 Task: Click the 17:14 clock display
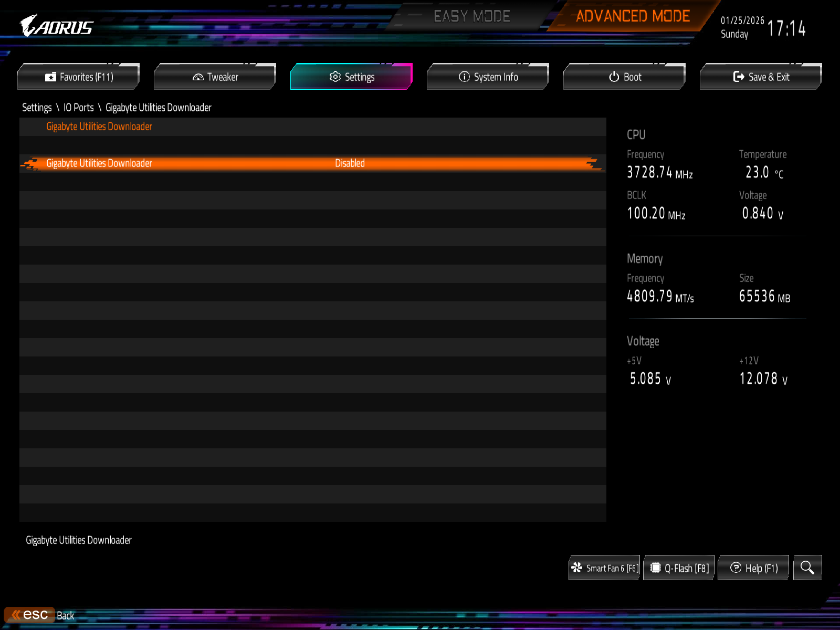click(x=786, y=28)
